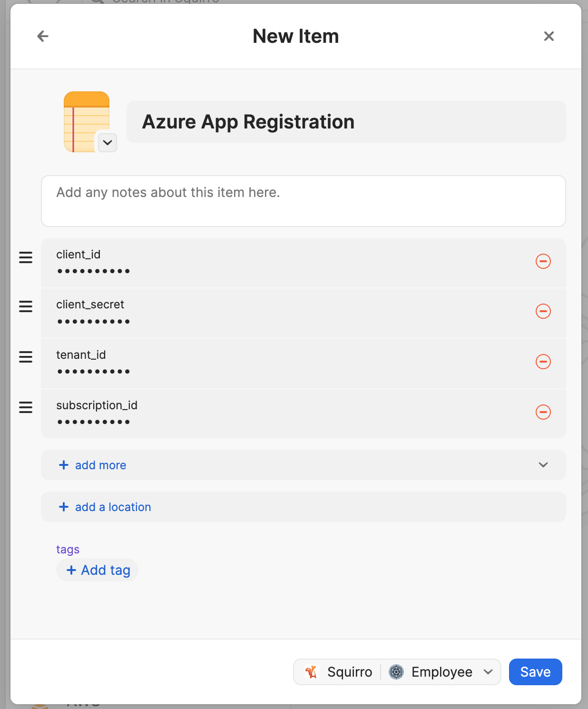Delete the tenant_id field

(543, 362)
